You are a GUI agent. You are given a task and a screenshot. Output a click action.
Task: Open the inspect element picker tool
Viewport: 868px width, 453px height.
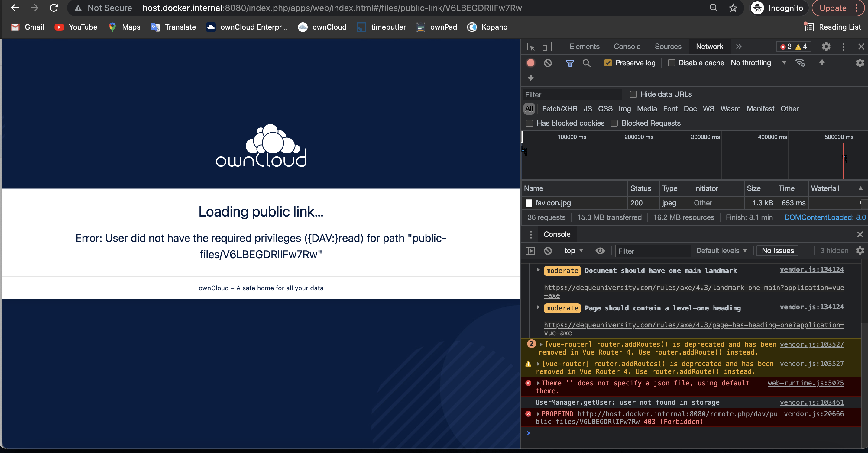point(531,47)
